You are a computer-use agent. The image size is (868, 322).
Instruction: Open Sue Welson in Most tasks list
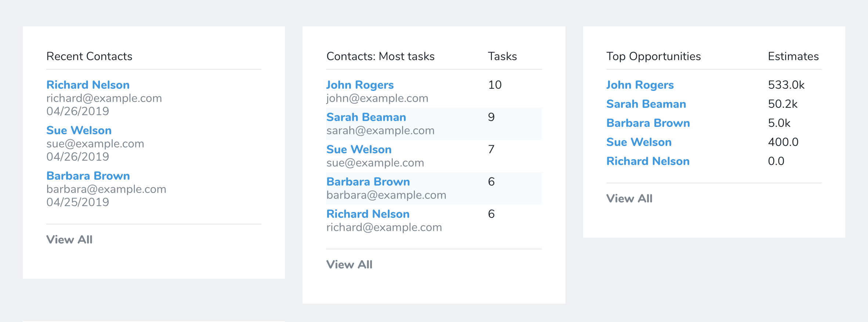pyautogui.click(x=359, y=150)
